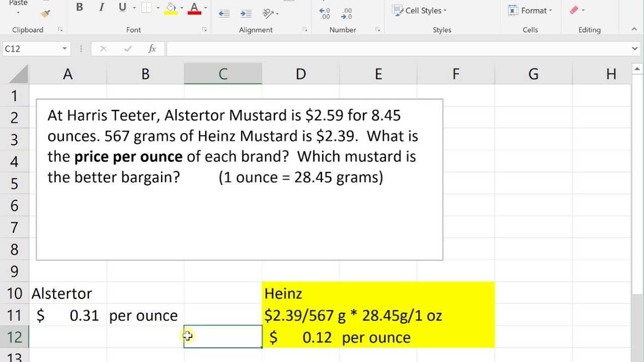Toggle bold formatting

79,8
